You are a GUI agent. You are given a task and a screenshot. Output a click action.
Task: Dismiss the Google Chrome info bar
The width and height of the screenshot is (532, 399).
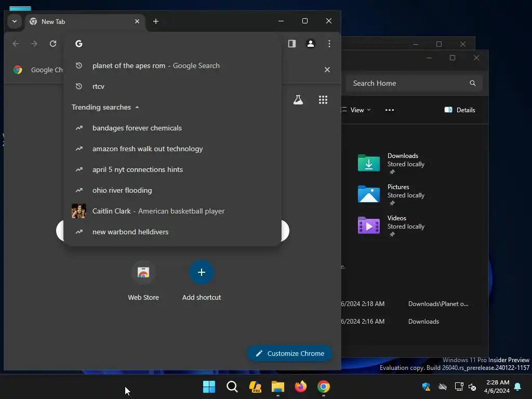pyautogui.click(x=327, y=70)
